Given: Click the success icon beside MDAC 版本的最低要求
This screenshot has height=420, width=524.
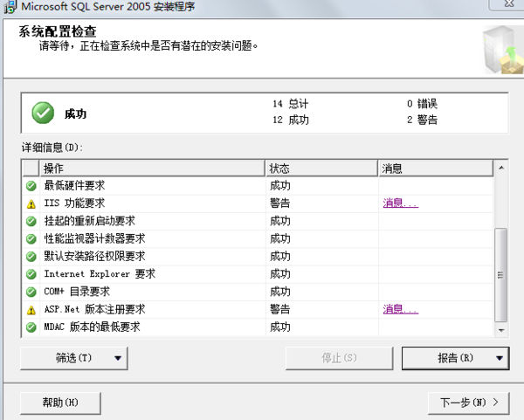Looking at the screenshot, I should 31,327.
